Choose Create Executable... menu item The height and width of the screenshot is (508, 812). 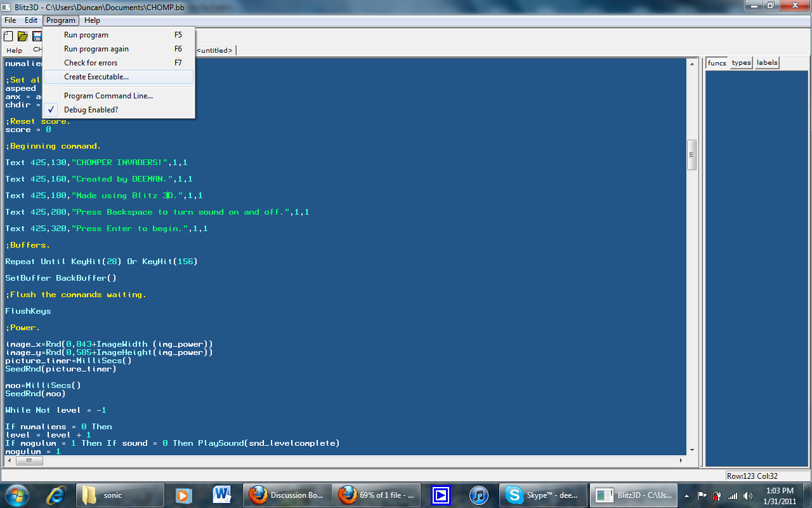119,77
